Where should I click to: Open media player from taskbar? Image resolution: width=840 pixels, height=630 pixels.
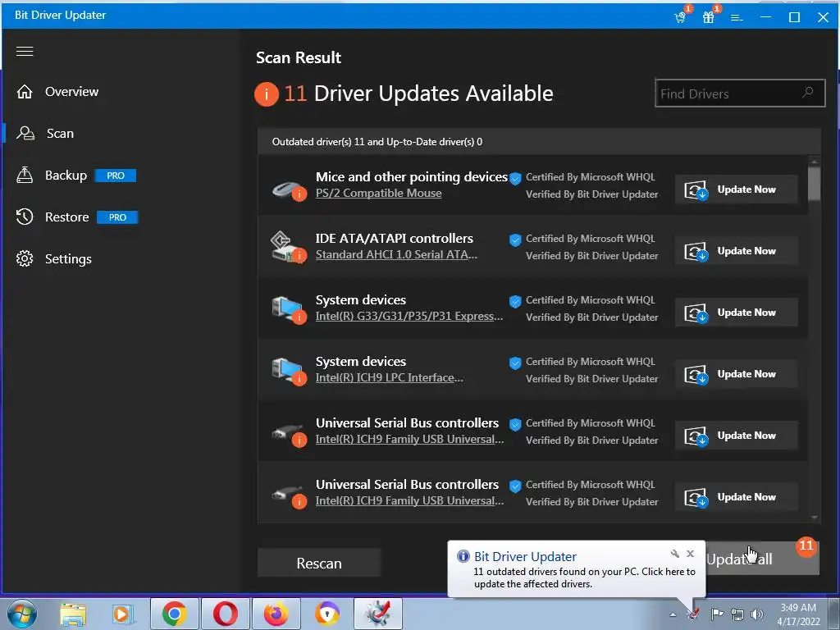[123, 614]
